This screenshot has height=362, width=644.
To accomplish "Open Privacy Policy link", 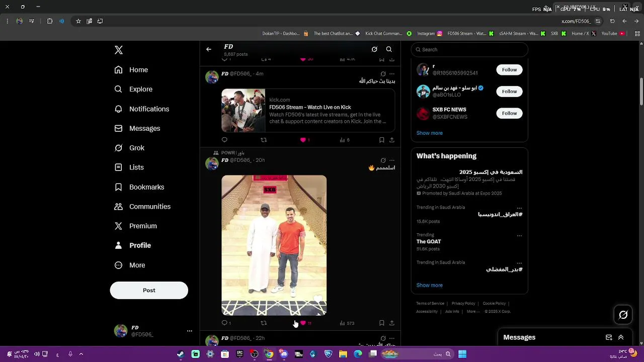I will tap(463, 304).
